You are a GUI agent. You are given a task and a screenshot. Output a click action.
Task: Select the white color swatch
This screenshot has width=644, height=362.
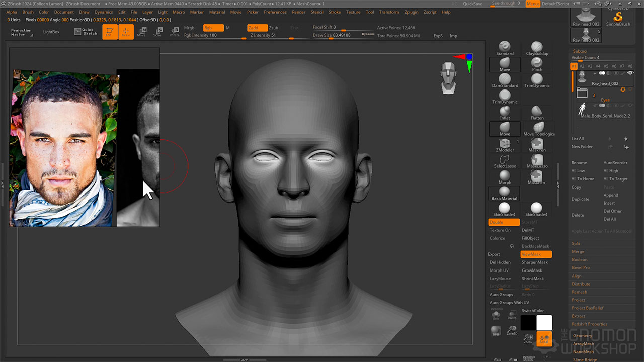coord(544,322)
